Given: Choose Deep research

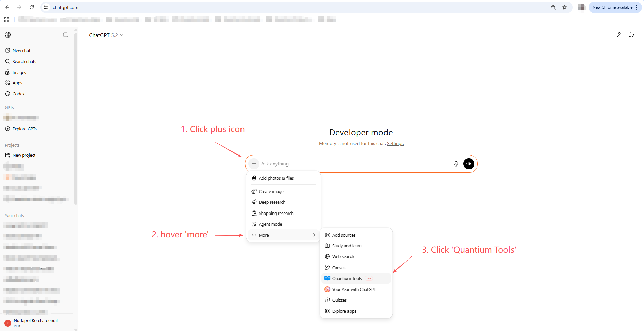Looking at the screenshot, I should click(283, 202).
